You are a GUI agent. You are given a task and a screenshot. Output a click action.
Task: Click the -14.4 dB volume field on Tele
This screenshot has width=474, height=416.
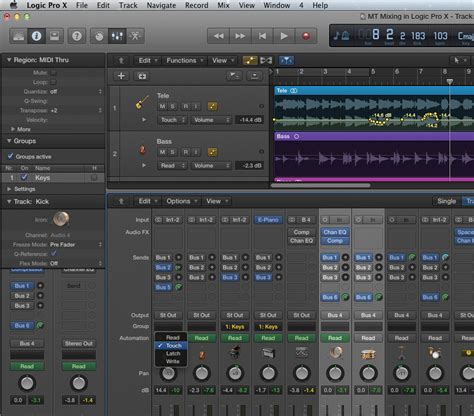pos(250,120)
